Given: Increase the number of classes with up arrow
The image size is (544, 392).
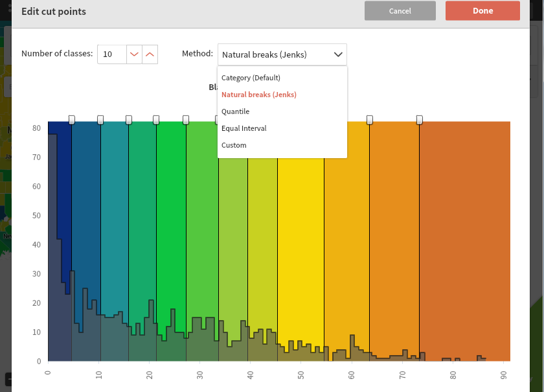Looking at the screenshot, I should 150,54.
